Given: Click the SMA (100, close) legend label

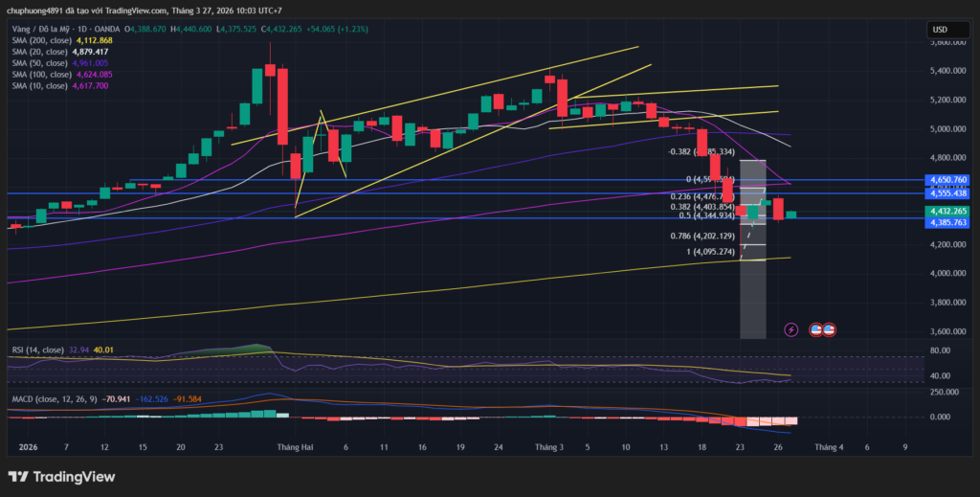Looking at the screenshot, I should coord(40,75).
